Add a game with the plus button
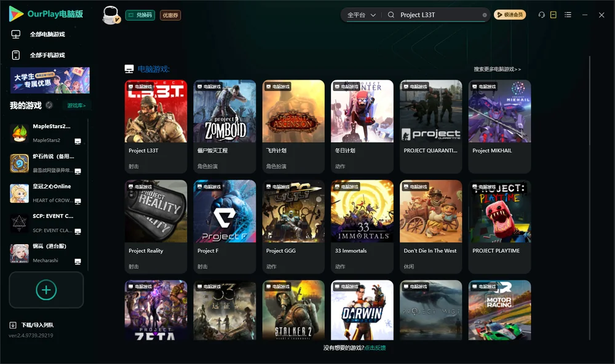 coord(46,290)
